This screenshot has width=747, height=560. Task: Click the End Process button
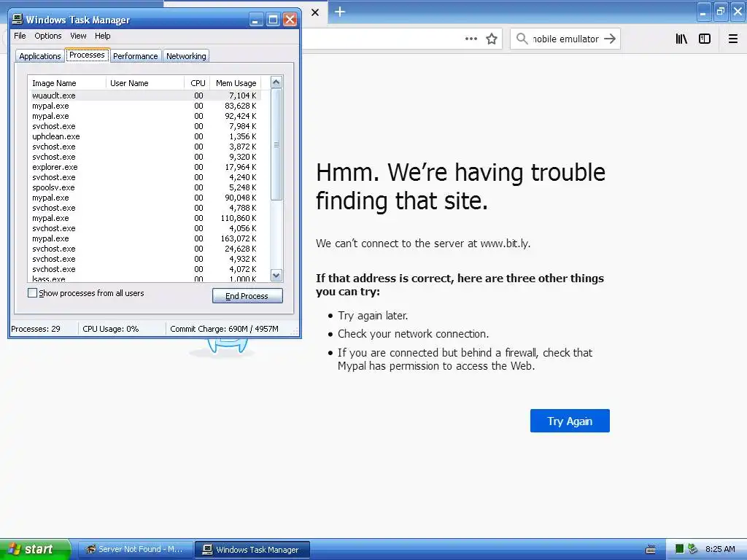247,296
